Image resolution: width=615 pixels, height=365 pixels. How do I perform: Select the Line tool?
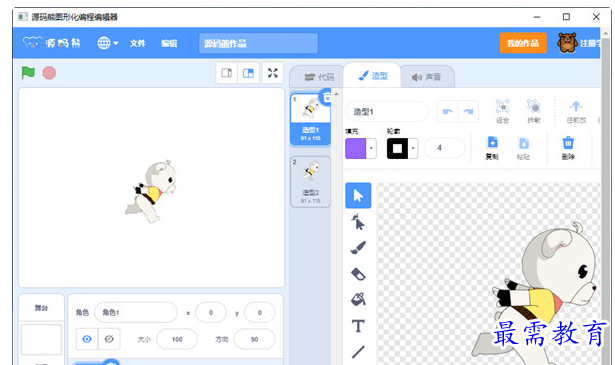(x=358, y=352)
